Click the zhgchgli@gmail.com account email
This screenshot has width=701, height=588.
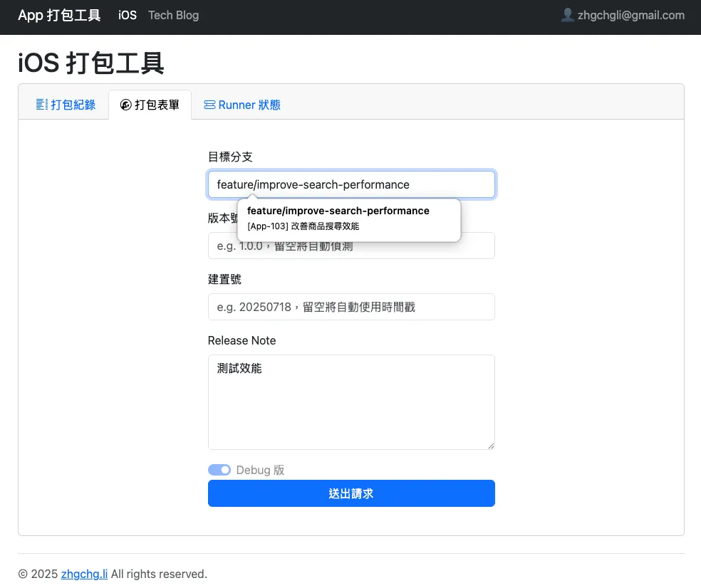(x=630, y=15)
